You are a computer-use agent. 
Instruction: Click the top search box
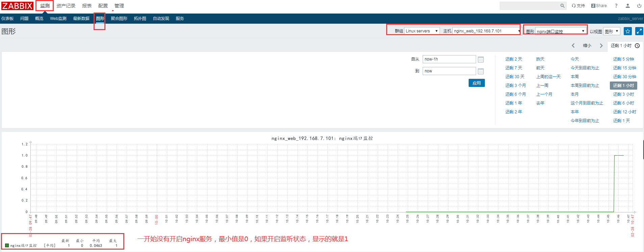[529, 6]
